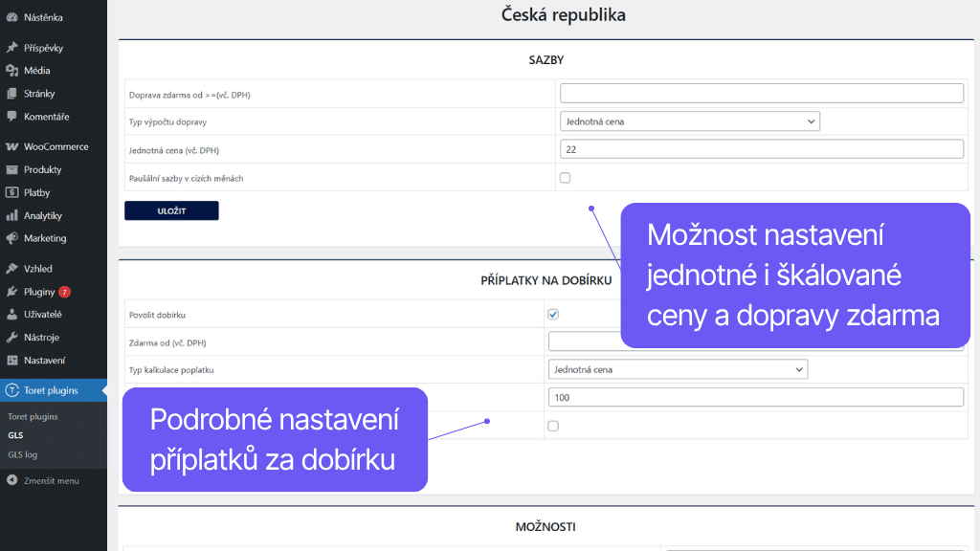Open the Typ výpočtu dopravy dropdown
Screen dimensions: 980x551
pos(689,121)
